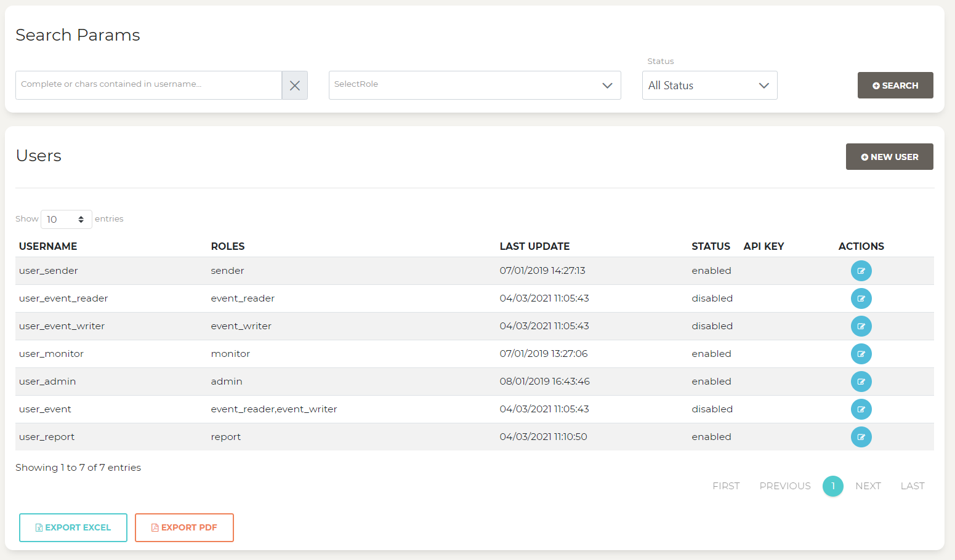Edit the user_sender row
This screenshot has width=955, height=560.
(x=861, y=271)
